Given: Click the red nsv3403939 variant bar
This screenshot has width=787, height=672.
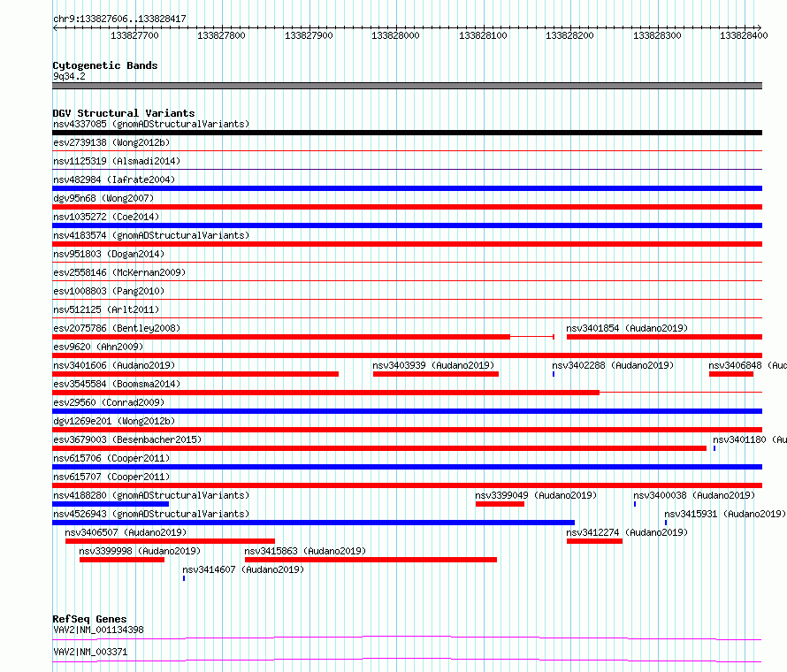Looking at the screenshot, I should click(x=436, y=374).
